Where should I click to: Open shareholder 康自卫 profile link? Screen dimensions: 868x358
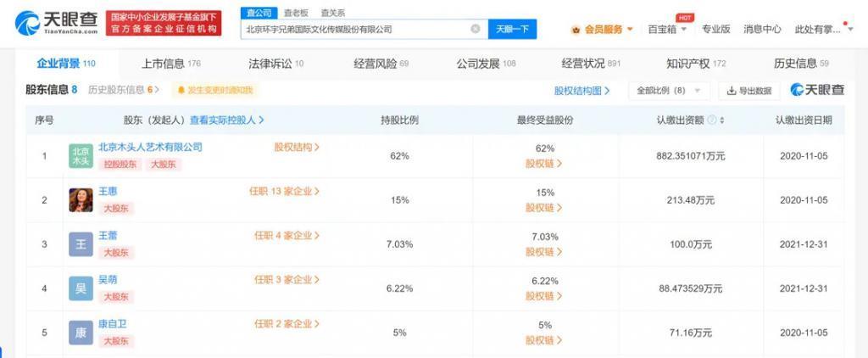tap(113, 323)
